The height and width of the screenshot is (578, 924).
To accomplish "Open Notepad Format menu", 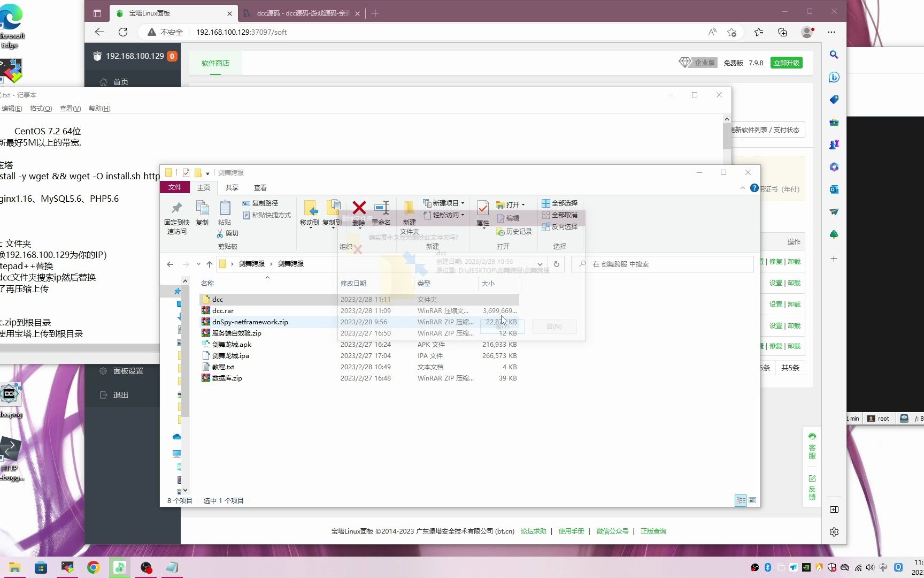I will 41,109.
